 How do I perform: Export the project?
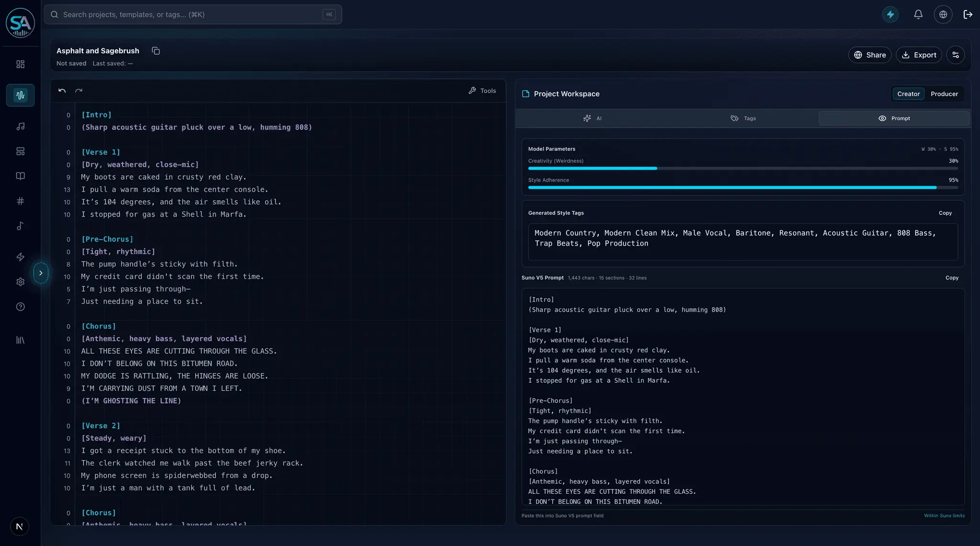(919, 55)
